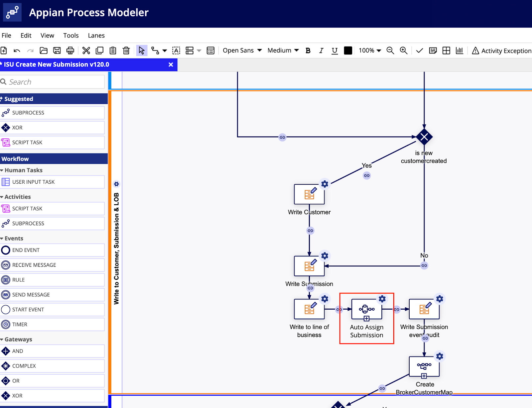Open the gear on Auto Assign Submission node
The width and height of the screenshot is (532, 408).
[x=382, y=299]
